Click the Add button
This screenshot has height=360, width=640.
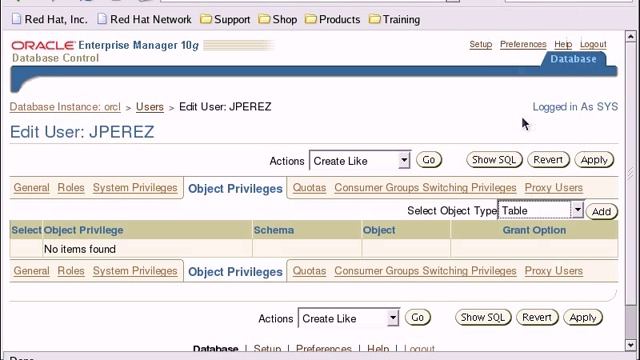click(602, 211)
